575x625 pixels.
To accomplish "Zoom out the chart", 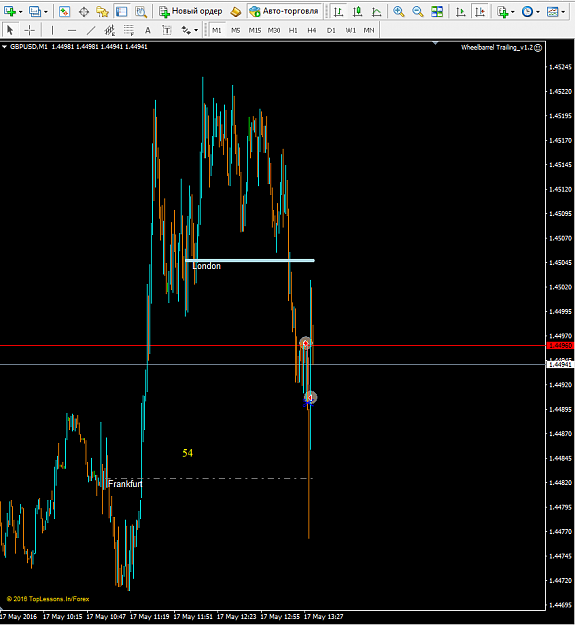I will pyautogui.click(x=418, y=12).
